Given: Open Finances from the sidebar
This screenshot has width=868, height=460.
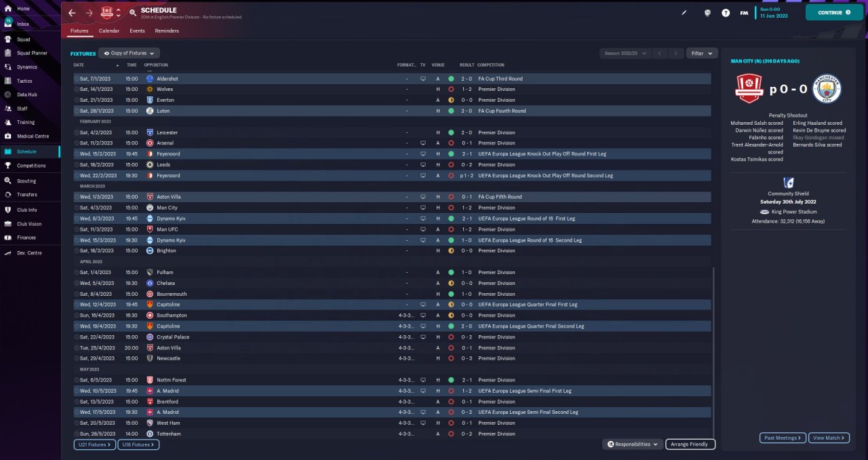Looking at the screenshot, I should [x=26, y=237].
